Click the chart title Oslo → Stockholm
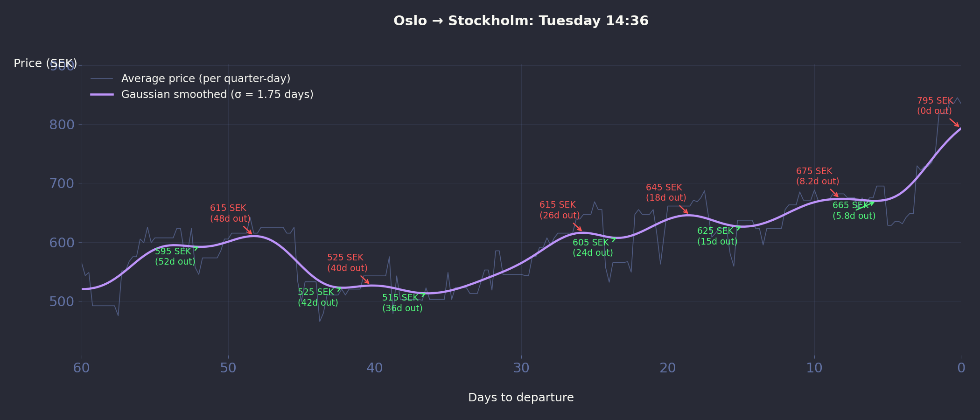 coord(521,21)
